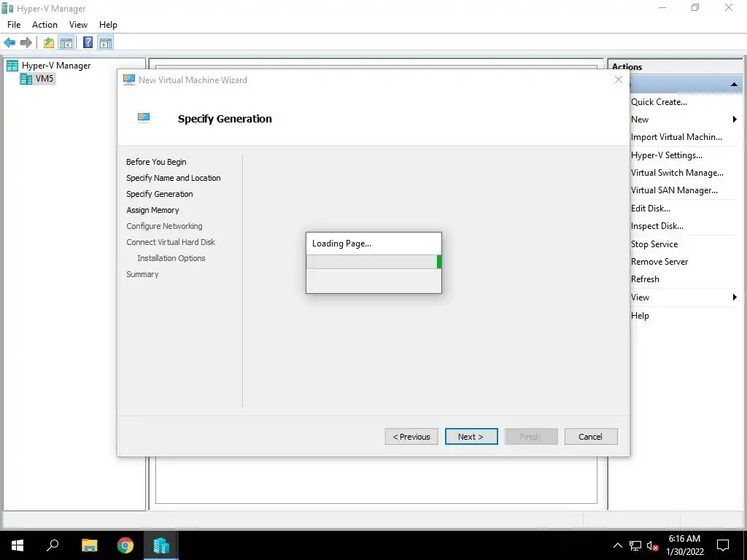
Task: Open the File menu
Action: pos(14,25)
